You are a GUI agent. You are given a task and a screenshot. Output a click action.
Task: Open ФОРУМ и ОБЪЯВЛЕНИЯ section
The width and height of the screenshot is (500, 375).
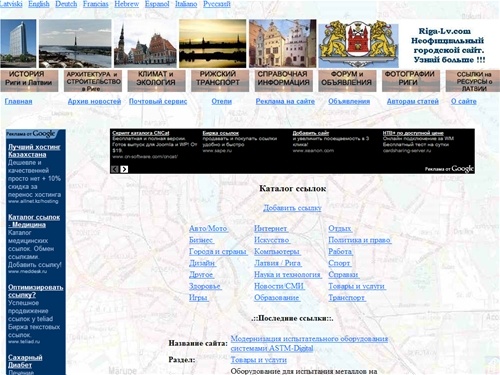pos(347,81)
